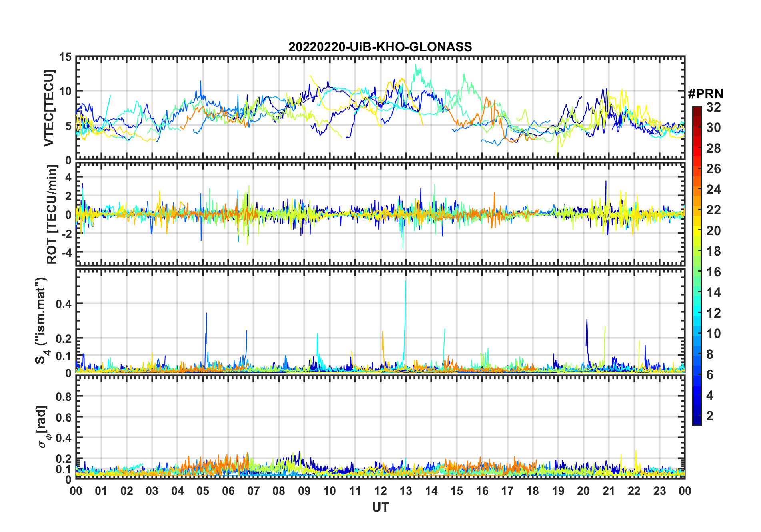Click colorbar tick label 32
This screenshot has height=532, width=761.
(x=713, y=107)
